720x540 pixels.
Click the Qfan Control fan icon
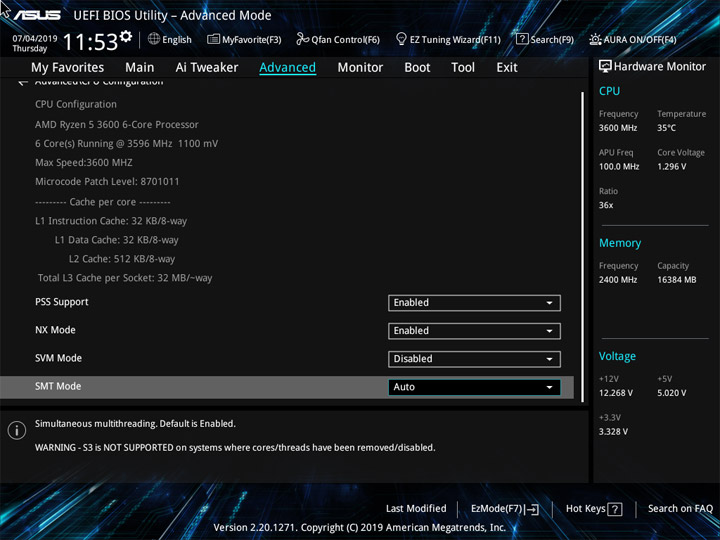click(302, 39)
